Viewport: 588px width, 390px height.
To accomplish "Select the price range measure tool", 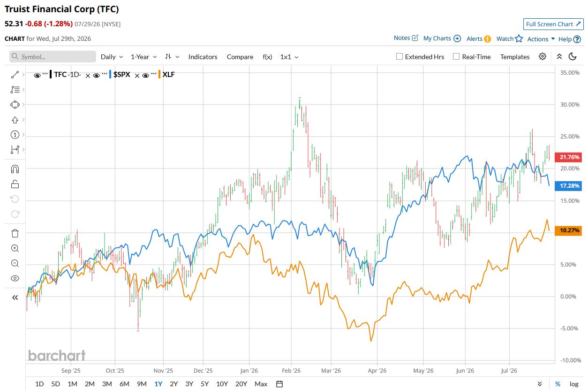I will 15,150.
